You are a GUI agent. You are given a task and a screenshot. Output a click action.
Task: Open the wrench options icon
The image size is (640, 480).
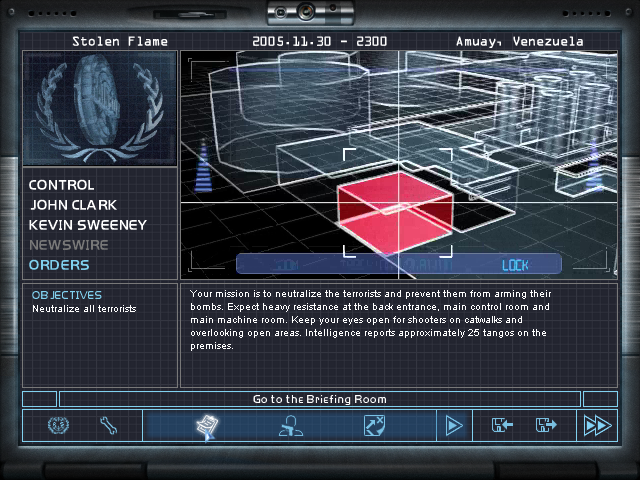109,426
